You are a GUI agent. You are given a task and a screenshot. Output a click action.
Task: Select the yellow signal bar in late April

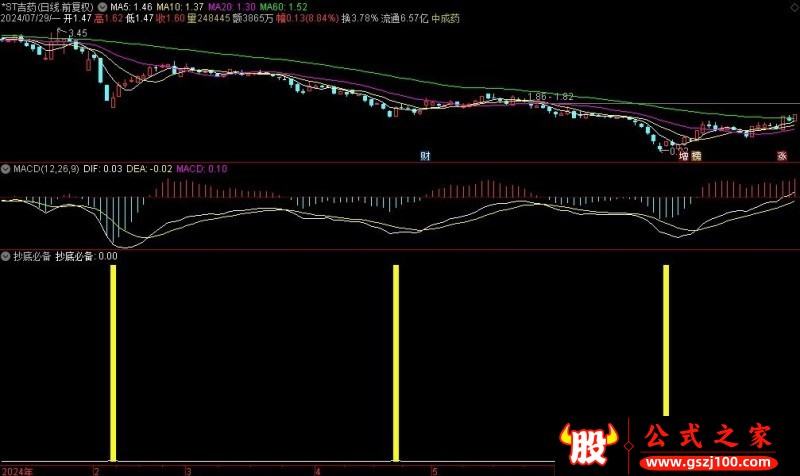(x=396, y=363)
